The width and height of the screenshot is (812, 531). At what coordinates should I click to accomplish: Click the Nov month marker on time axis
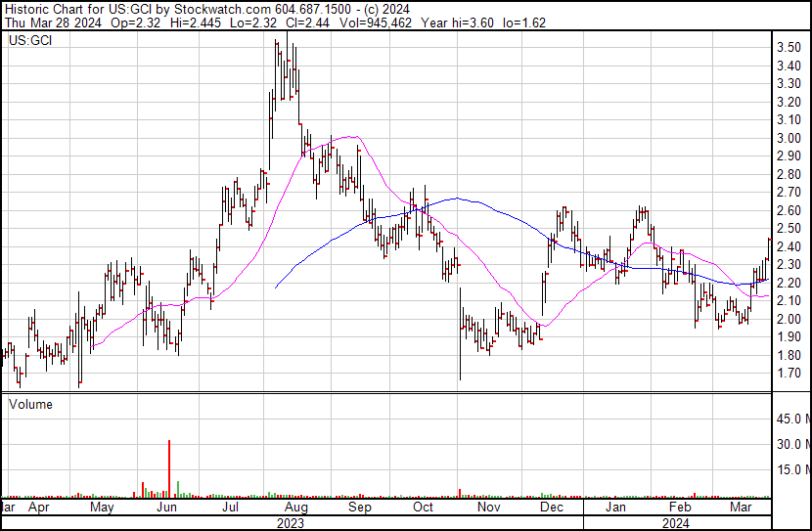[x=486, y=509]
